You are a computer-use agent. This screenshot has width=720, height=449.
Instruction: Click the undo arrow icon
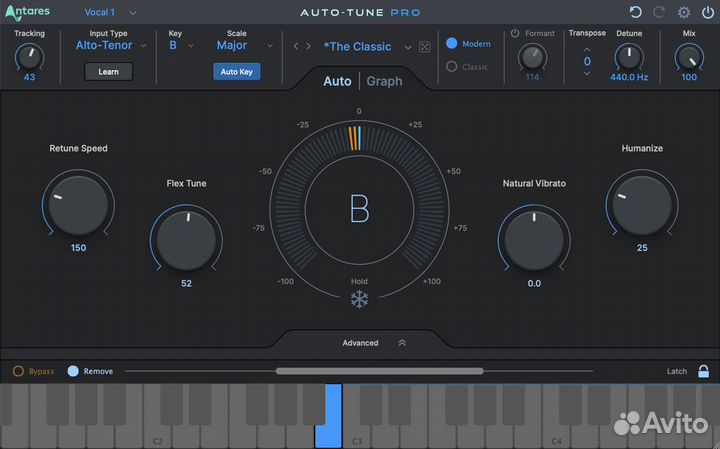(x=636, y=12)
